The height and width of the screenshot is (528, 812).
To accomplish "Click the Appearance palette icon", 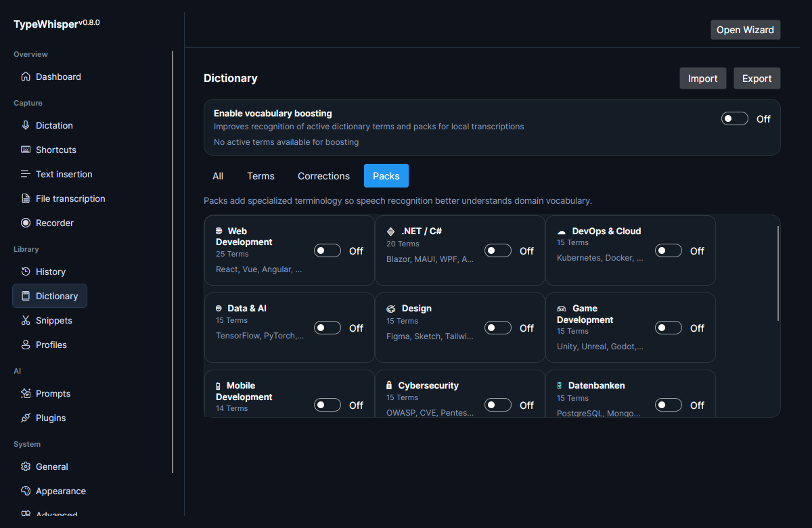I will click(26, 491).
